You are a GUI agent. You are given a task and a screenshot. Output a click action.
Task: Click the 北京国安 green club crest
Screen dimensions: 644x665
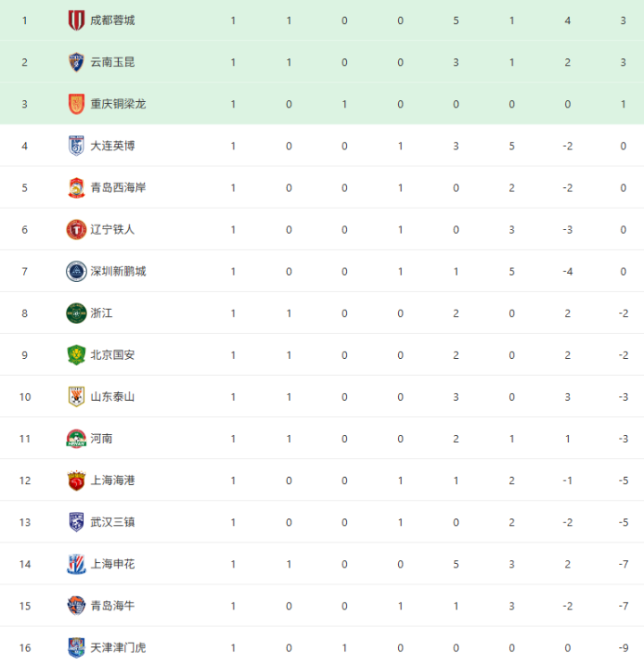[76, 355]
